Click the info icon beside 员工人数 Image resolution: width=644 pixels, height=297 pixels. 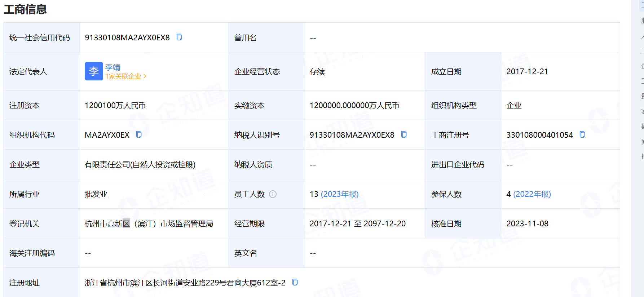(x=273, y=194)
